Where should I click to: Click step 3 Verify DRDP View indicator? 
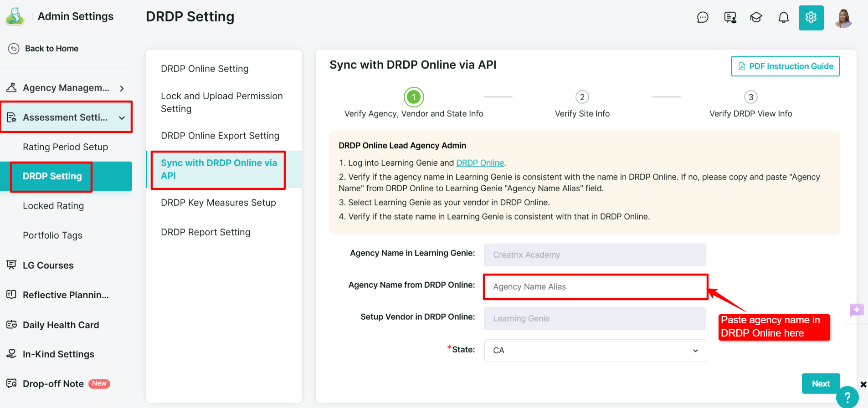(751, 97)
